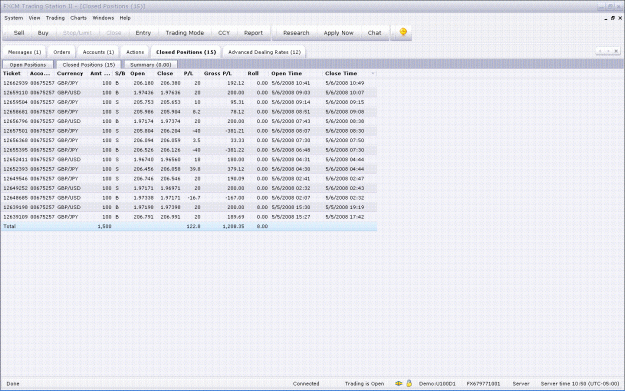Select ticket 12659504 row
This screenshot has height=391, width=625.
tap(189, 102)
